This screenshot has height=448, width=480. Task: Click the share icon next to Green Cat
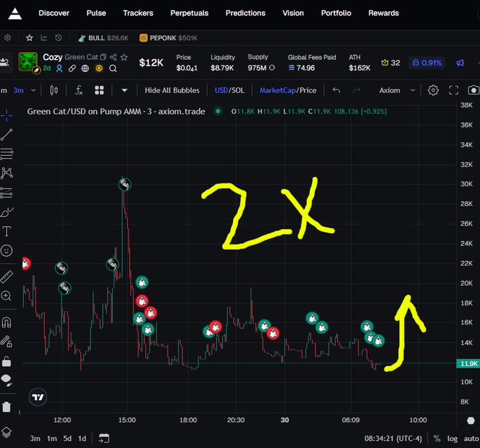coord(113,57)
